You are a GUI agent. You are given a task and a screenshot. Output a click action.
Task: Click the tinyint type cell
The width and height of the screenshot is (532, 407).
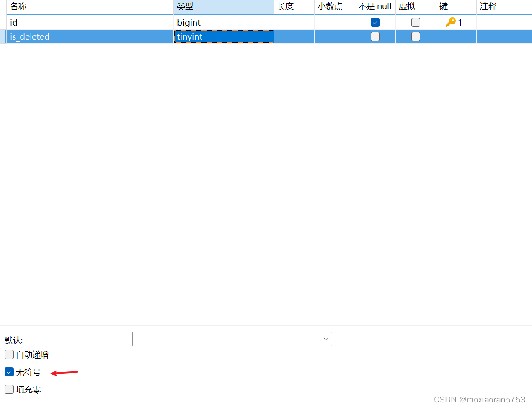pos(223,36)
